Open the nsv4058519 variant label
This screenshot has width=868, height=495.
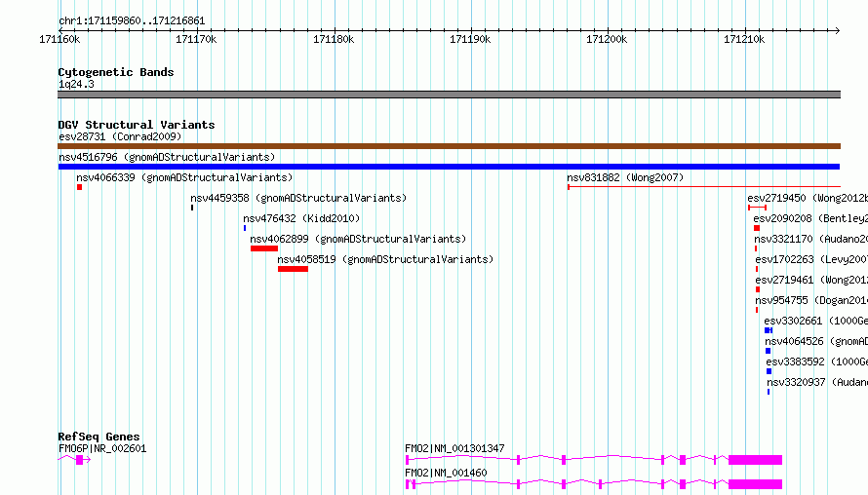[385, 259]
